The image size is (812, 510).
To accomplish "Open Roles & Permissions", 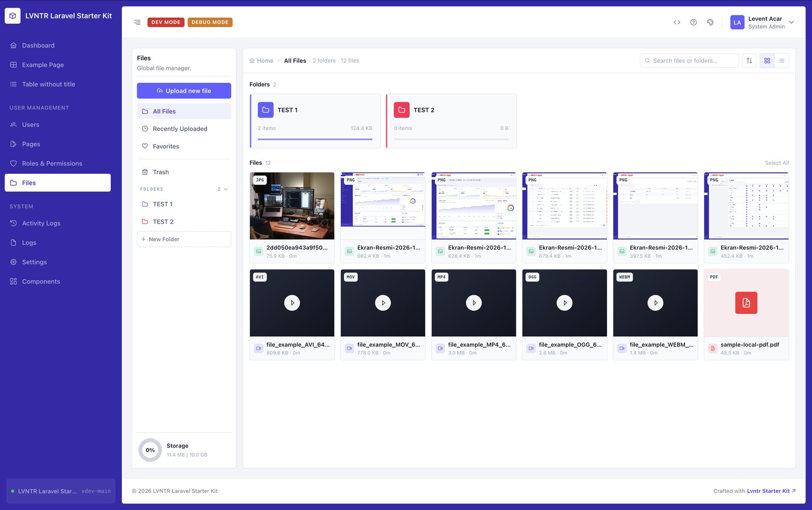I will pos(58,164).
